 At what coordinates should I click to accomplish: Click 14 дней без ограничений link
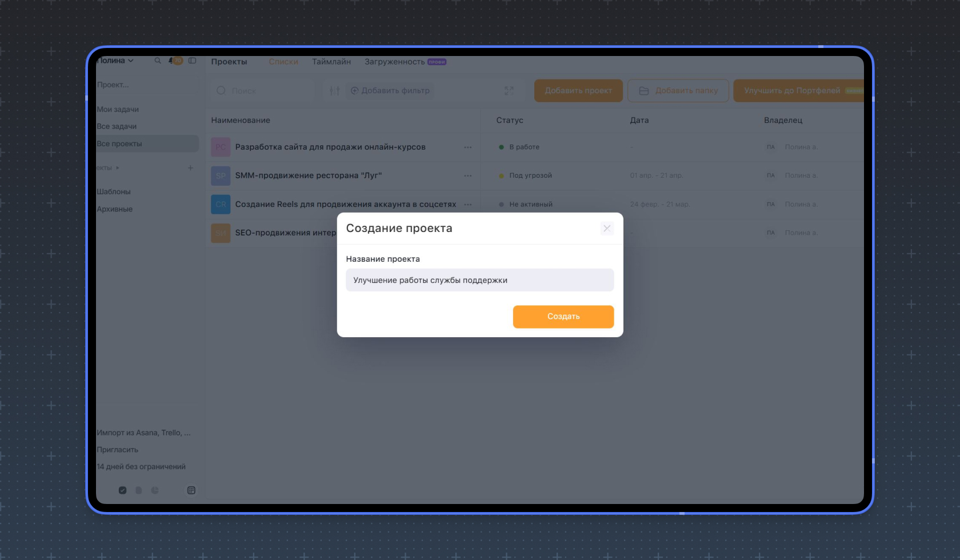point(141,467)
